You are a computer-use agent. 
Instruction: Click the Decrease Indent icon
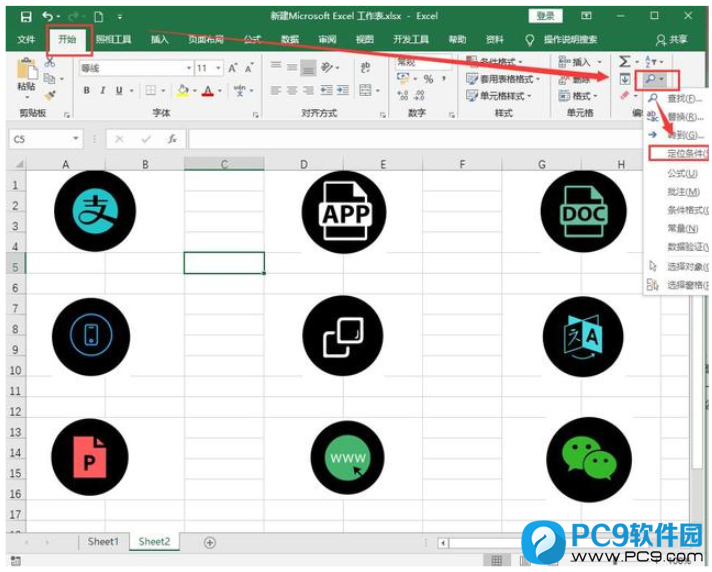click(326, 90)
